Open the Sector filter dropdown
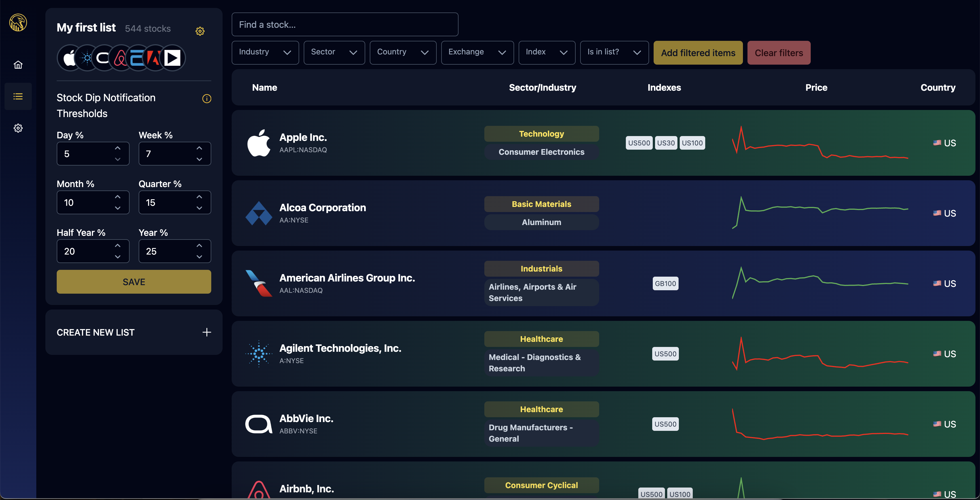Image resolution: width=980 pixels, height=500 pixels. click(334, 52)
